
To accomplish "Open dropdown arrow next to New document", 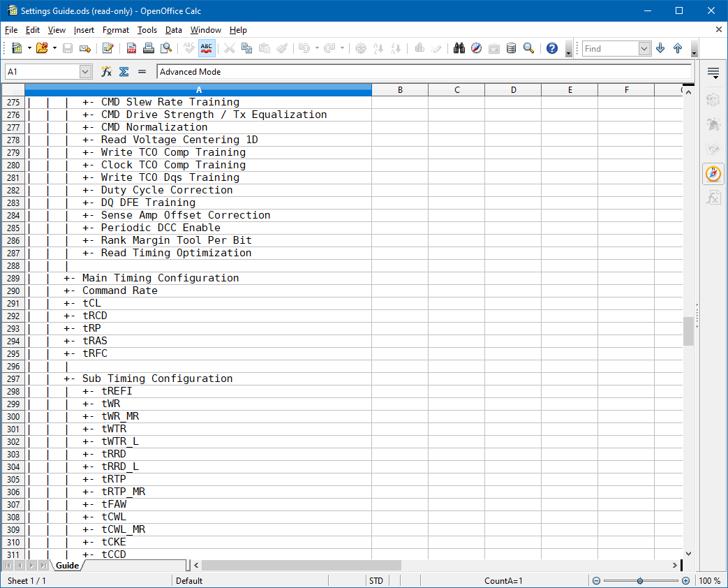I will pyautogui.click(x=29, y=48).
